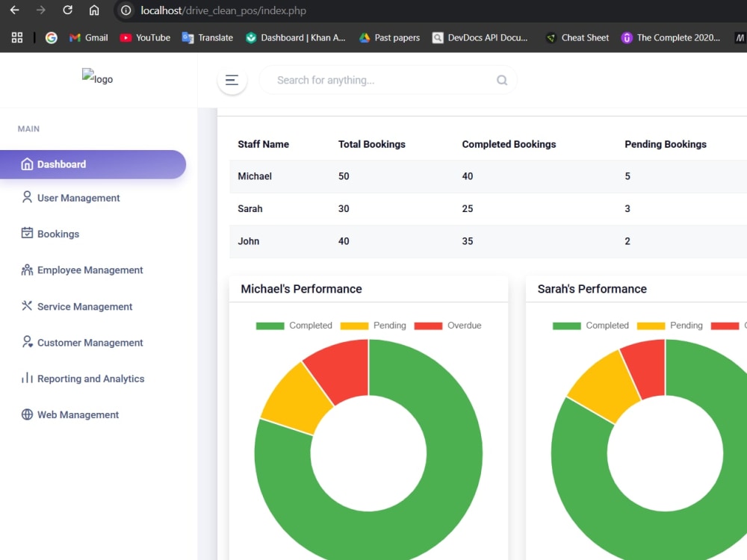
Task: Click Sarah's completed bookings value 25
Action: tap(468, 208)
